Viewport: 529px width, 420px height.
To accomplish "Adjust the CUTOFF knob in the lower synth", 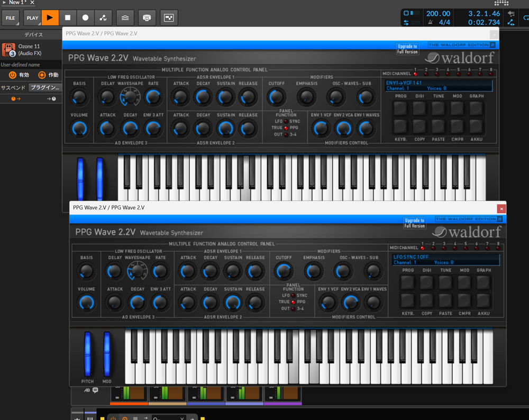I will (284, 271).
